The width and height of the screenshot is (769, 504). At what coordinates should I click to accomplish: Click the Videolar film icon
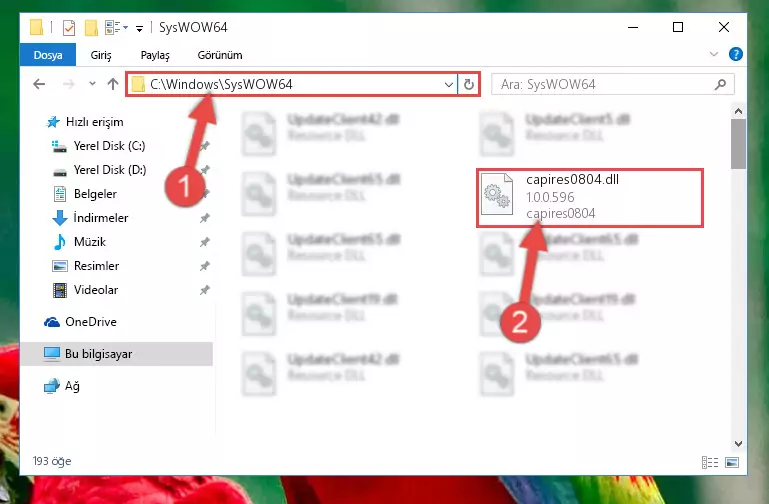point(60,290)
